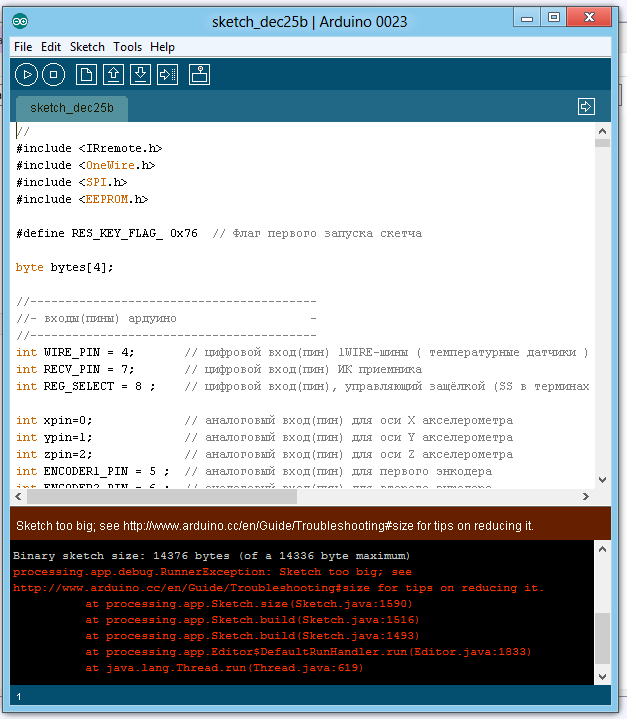
Task: Open the Serial Monitor icon
Action: 200,74
